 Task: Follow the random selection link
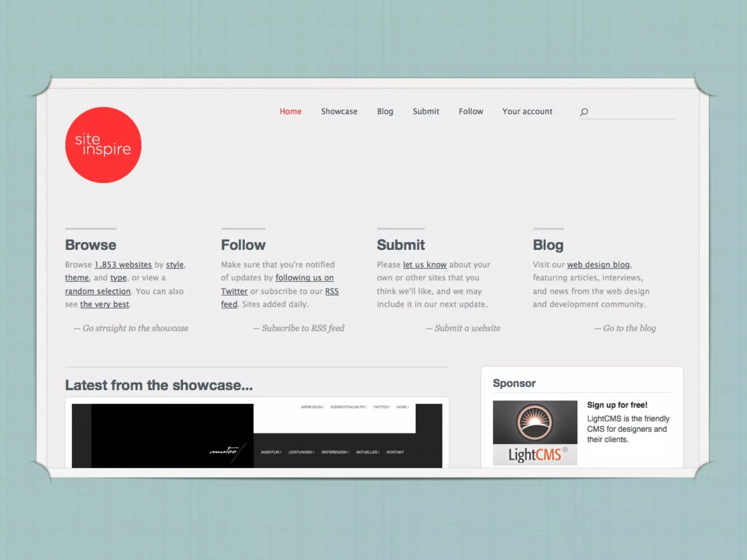coord(98,291)
